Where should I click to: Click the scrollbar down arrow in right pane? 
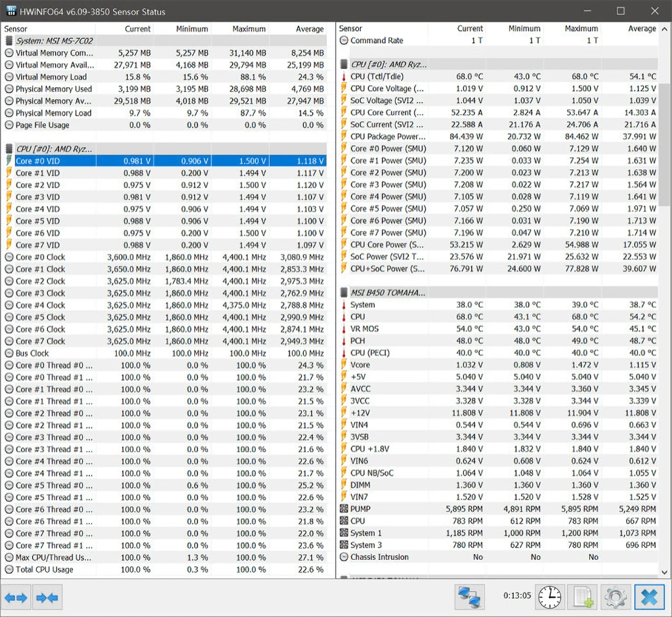click(664, 572)
